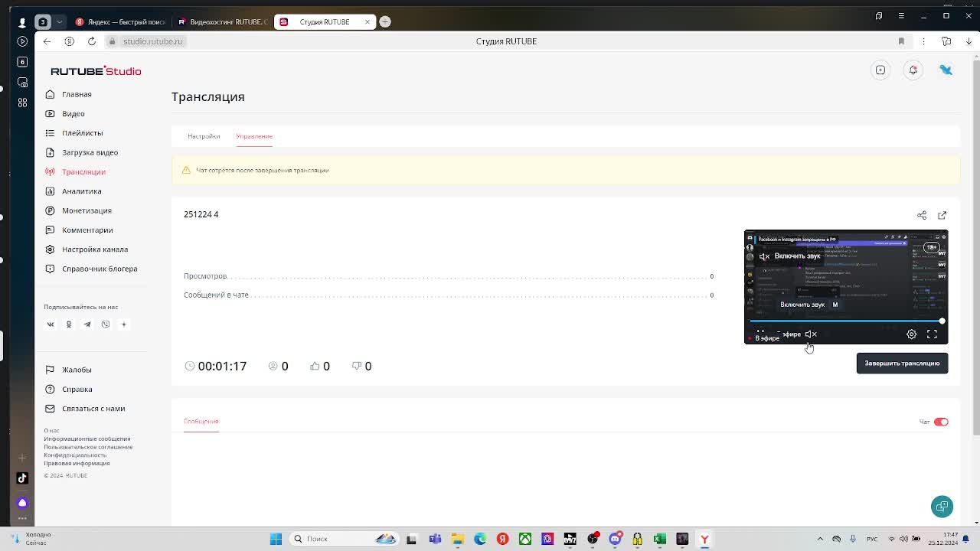Open Информационные сообщения link
Screen dimensions: 980x551
[x=87, y=439]
